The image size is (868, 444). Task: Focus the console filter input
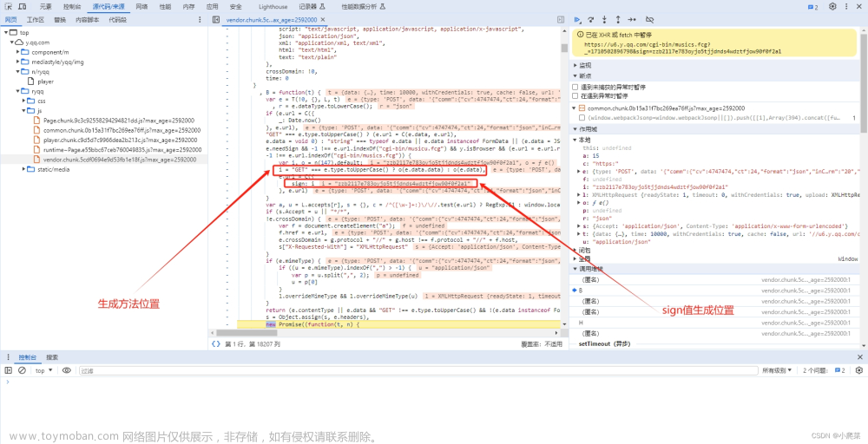[418, 370]
